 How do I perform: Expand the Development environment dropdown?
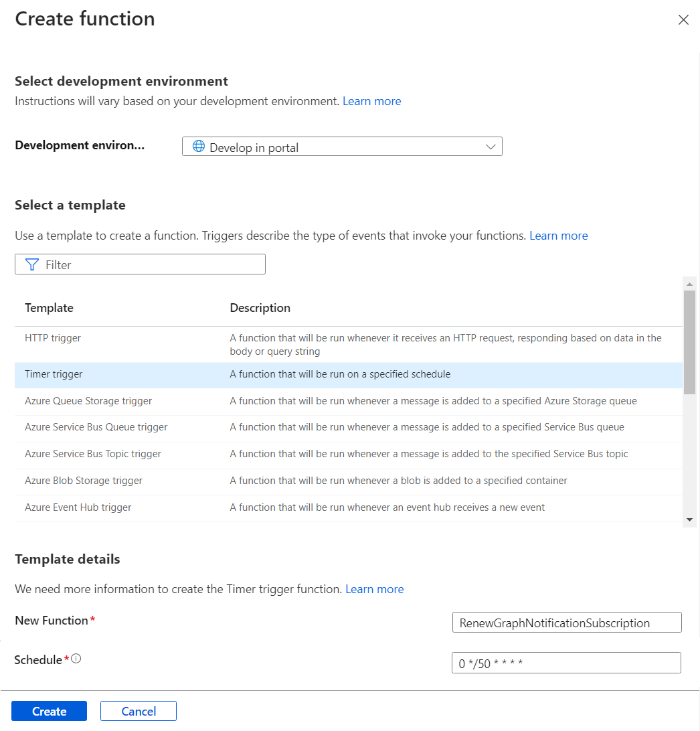(x=491, y=147)
